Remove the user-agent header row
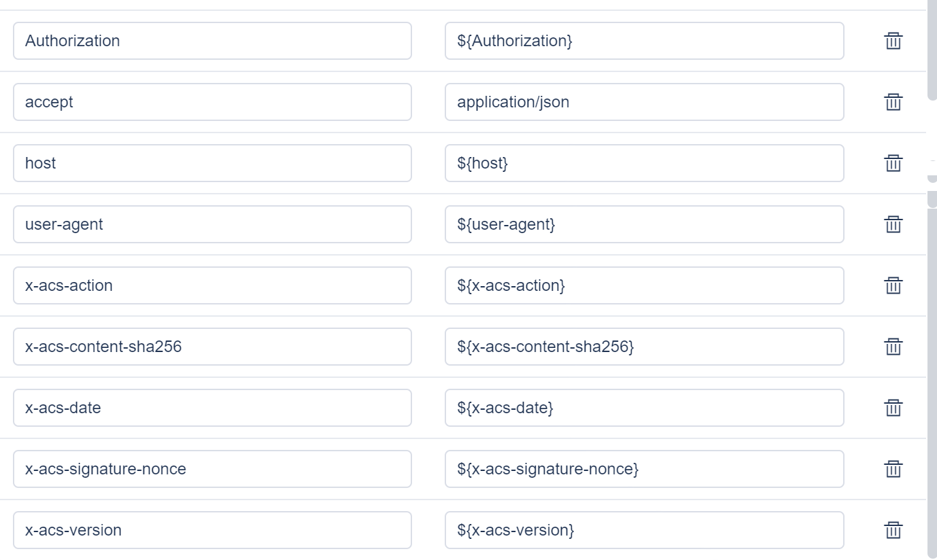Screen dimensions: 937x560 coord(893,224)
